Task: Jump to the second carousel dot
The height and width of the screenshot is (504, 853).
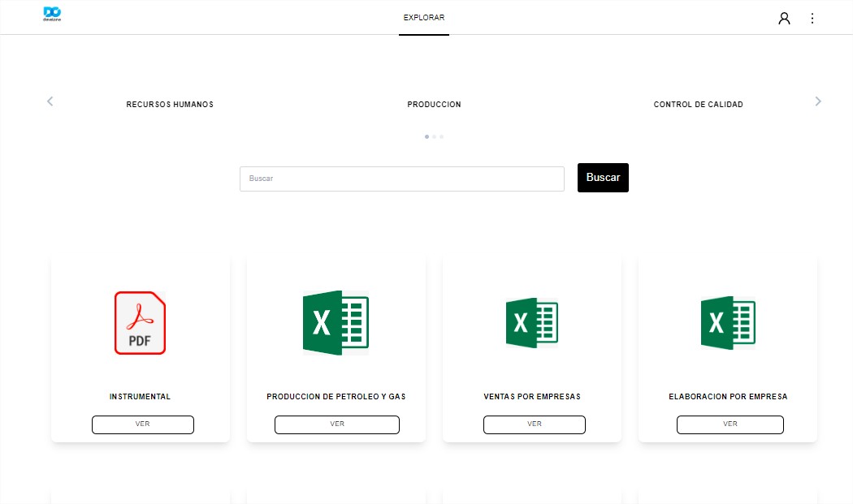Action: tap(434, 137)
